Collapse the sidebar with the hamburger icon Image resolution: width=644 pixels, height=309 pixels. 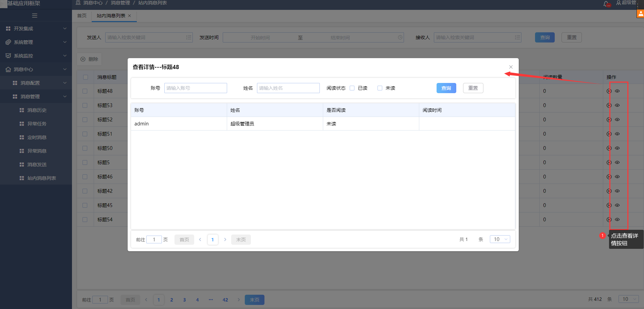(35, 16)
